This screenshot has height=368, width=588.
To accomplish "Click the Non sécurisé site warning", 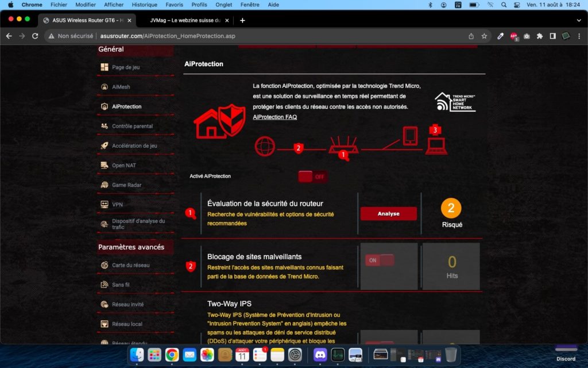I will [71, 36].
